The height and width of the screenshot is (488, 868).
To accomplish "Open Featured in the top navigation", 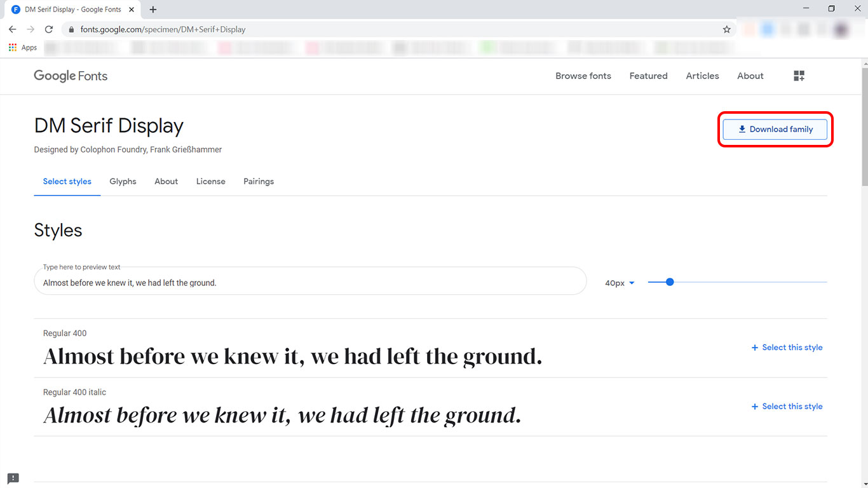I will coord(649,76).
